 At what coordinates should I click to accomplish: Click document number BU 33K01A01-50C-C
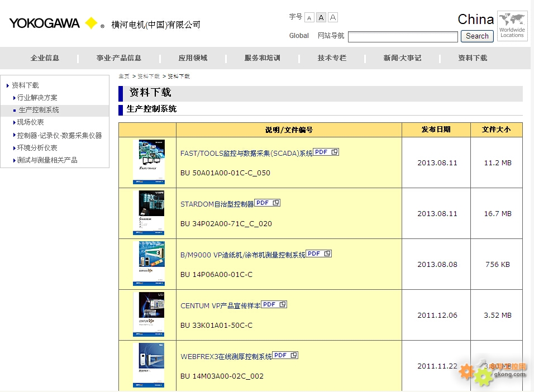point(217,325)
